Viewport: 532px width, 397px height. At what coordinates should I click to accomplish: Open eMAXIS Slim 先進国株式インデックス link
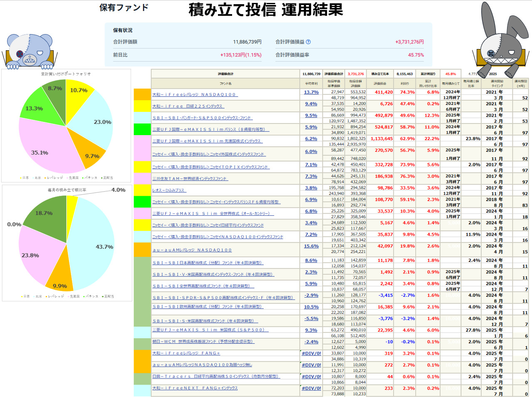point(207,141)
